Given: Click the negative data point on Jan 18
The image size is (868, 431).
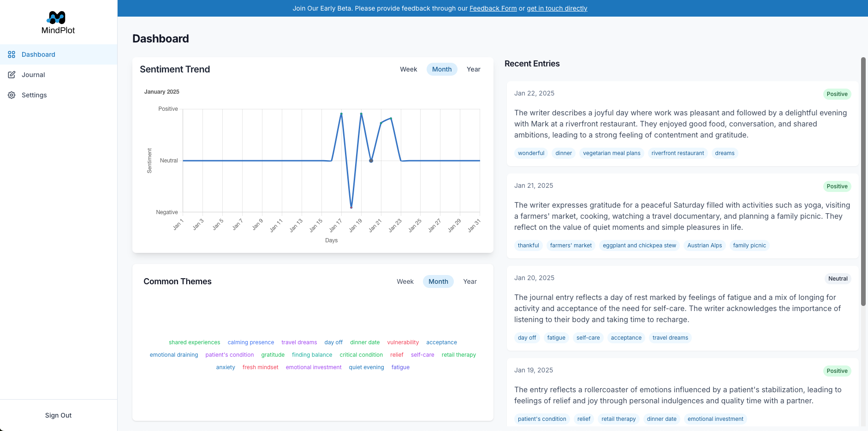Looking at the screenshot, I should (351, 208).
